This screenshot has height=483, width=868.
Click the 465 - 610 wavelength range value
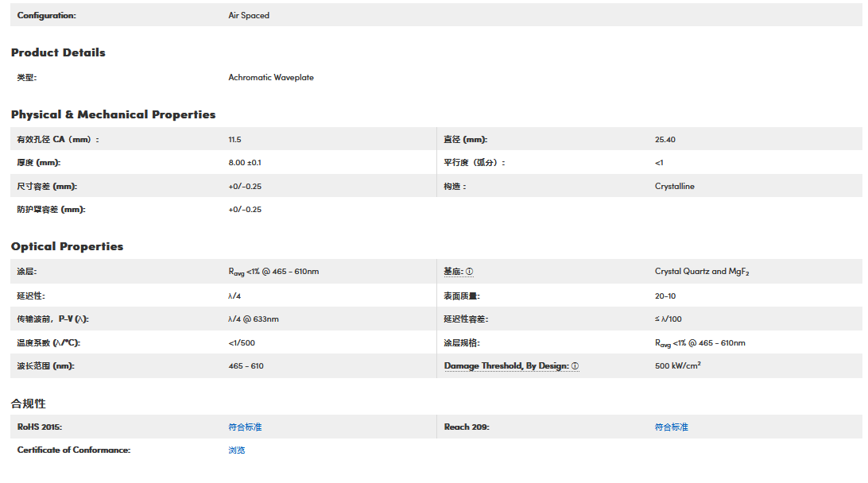coord(246,366)
